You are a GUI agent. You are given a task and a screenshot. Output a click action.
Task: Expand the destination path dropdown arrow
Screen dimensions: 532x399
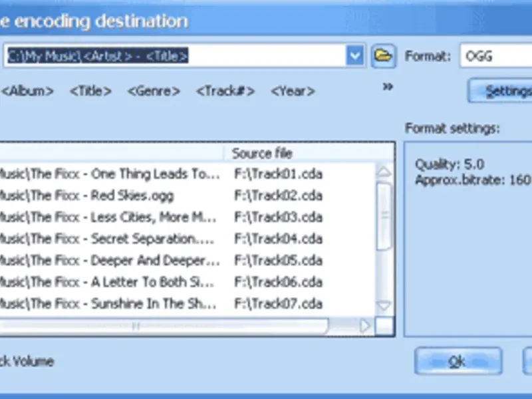(x=355, y=56)
